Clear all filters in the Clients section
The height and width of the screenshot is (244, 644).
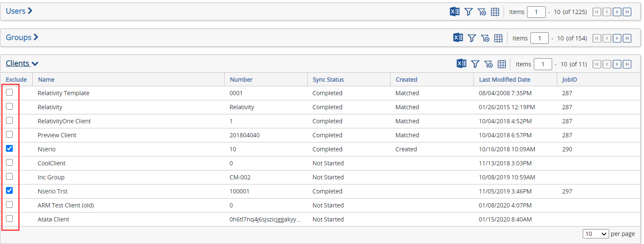pyautogui.click(x=488, y=64)
